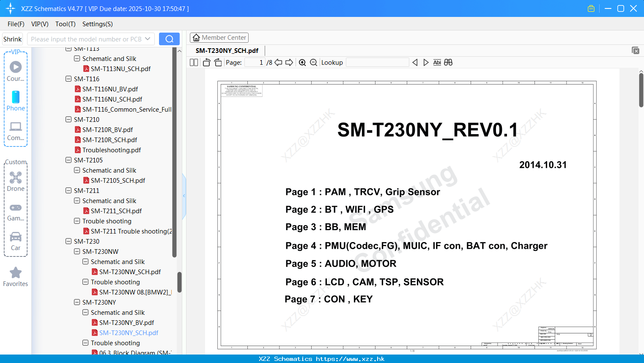This screenshot has height=363, width=644.
Task: Collapse the SM-T230NW tree node
Action: point(77,251)
